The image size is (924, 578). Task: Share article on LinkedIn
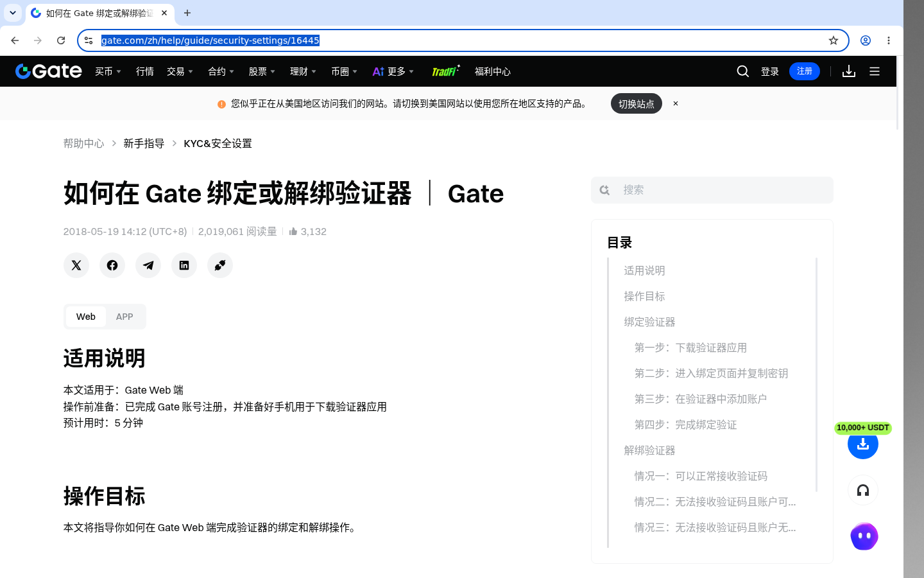click(x=184, y=265)
